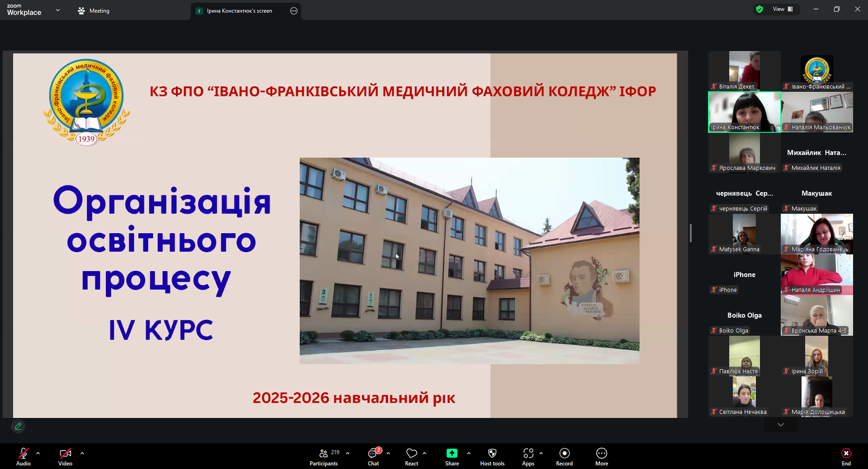Open the More options menu
The width and height of the screenshot is (868, 469).
point(601,456)
